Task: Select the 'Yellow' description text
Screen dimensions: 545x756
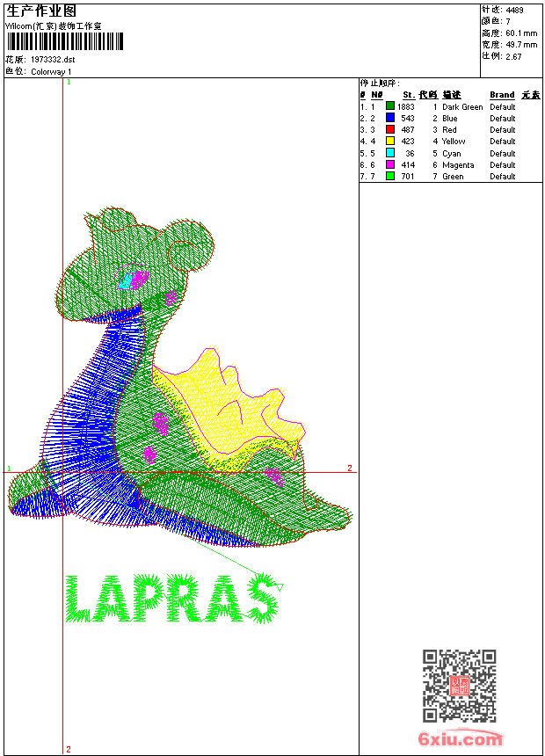Action: pos(454,142)
